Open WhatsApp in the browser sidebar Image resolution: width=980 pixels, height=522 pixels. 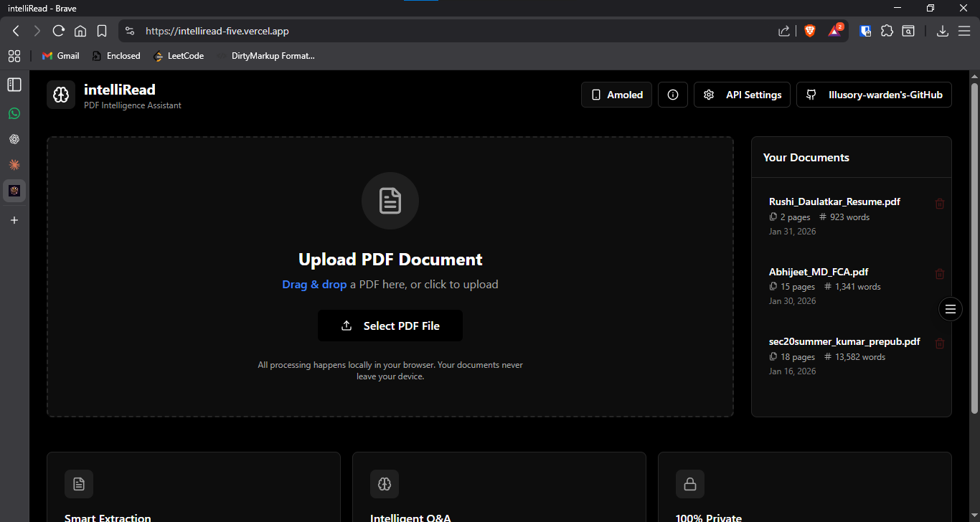[14, 113]
